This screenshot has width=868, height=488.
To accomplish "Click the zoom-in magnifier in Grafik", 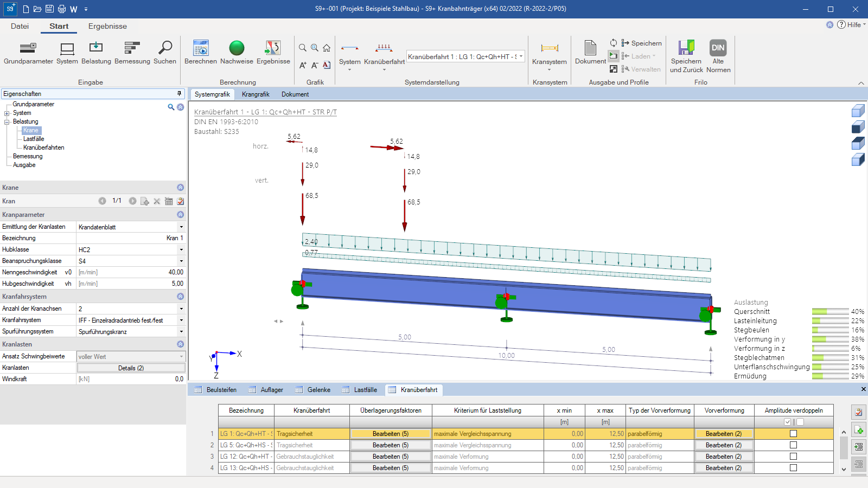I will tap(315, 48).
